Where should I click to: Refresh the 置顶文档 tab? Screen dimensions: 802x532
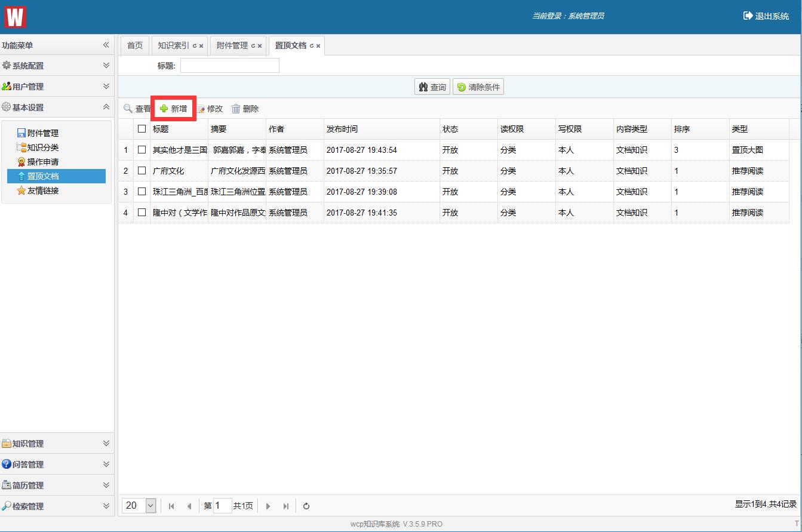tap(311, 46)
